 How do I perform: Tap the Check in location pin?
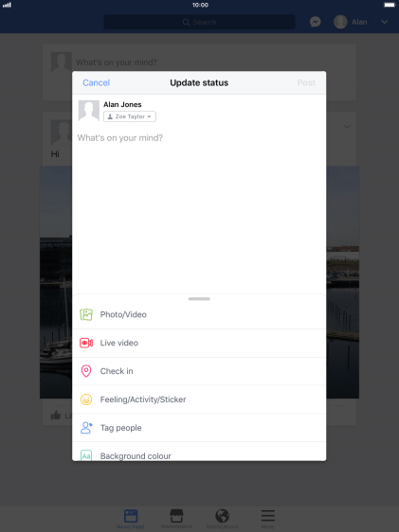click(x=86, y=371)
